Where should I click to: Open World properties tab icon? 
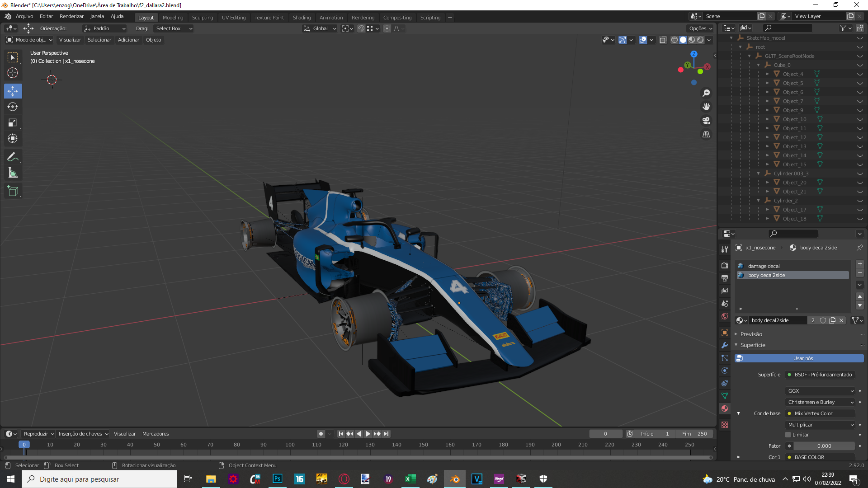tap(725, 316)
